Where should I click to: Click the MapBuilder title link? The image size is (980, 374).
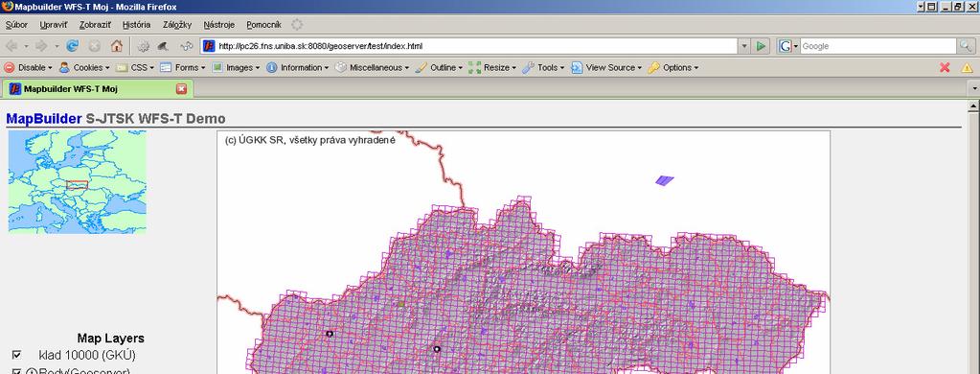click(x=44, y=119)
